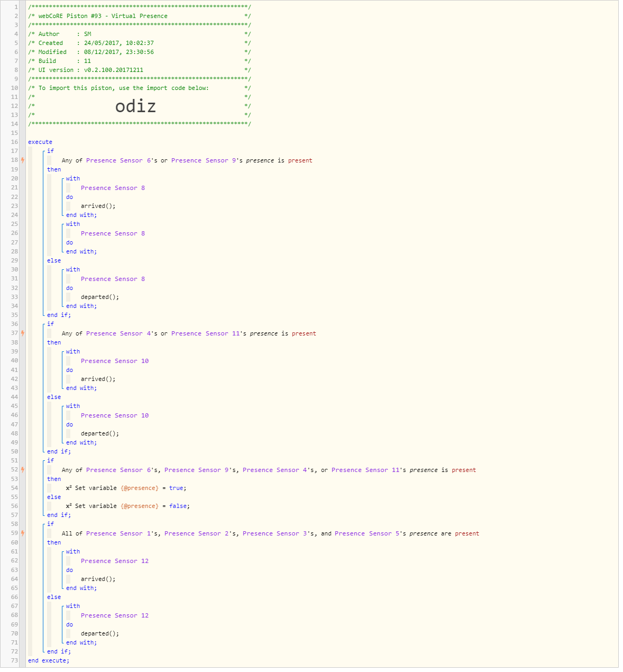Click 'departed();' on line 33
Viewport: 623px width, 672px height.
(100, 297)
